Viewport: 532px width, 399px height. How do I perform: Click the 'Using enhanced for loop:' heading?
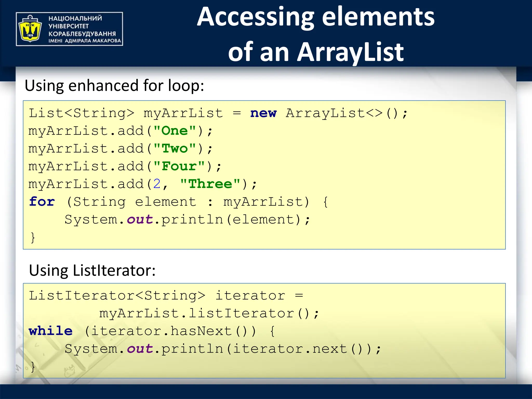click(x=114, y=86)
